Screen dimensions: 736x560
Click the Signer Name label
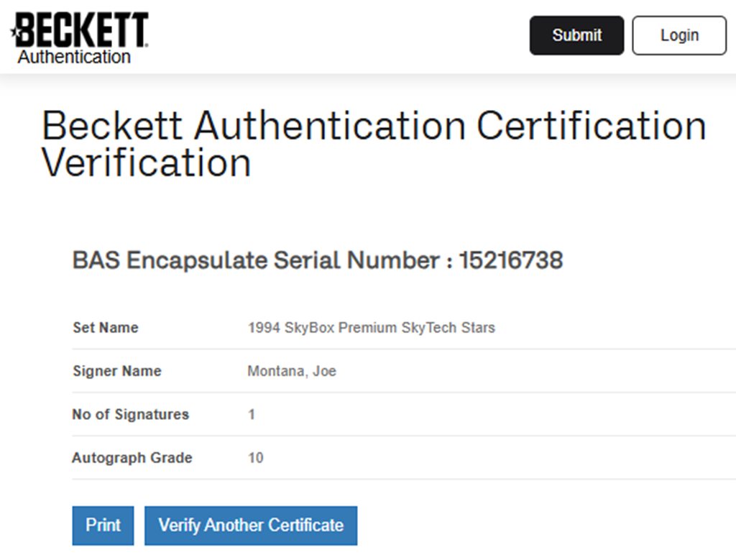117,371
